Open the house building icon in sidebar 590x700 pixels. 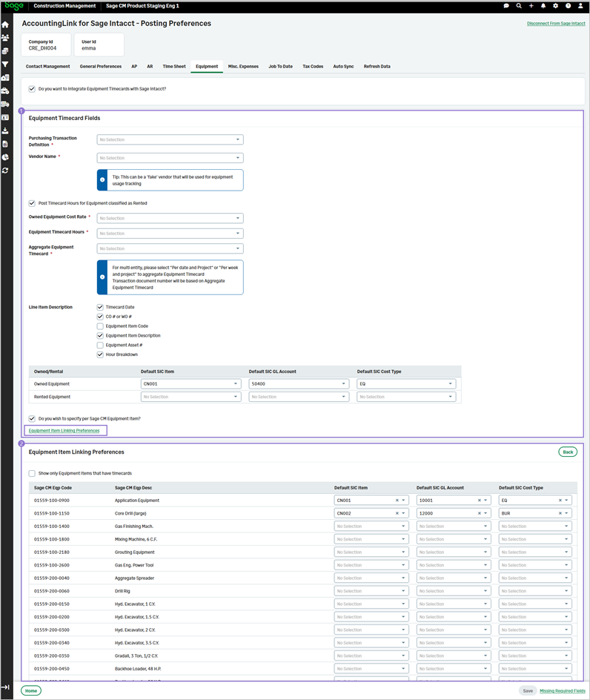5,78
